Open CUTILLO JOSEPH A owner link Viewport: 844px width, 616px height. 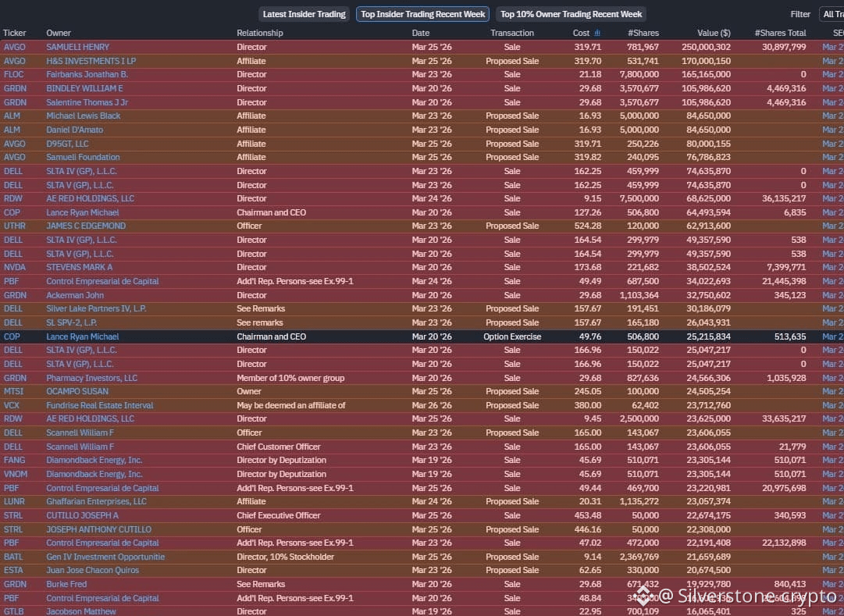tap(82, 515)
